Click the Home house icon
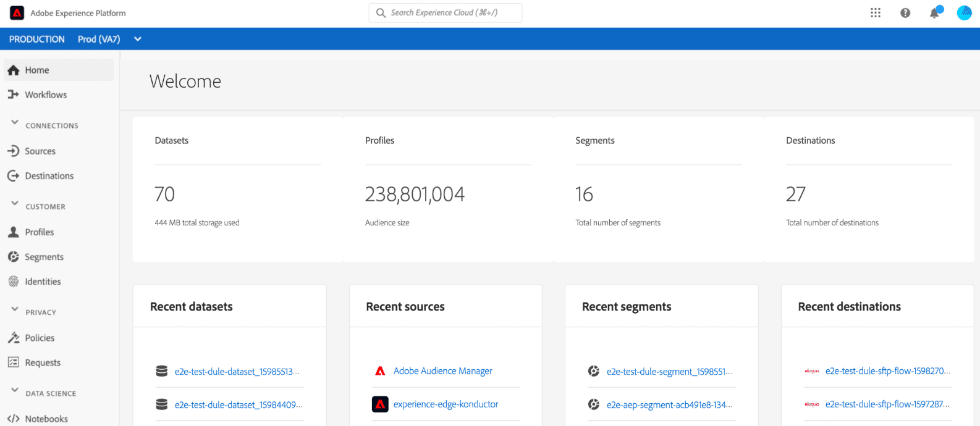The image size is (980, 426). 14,70
